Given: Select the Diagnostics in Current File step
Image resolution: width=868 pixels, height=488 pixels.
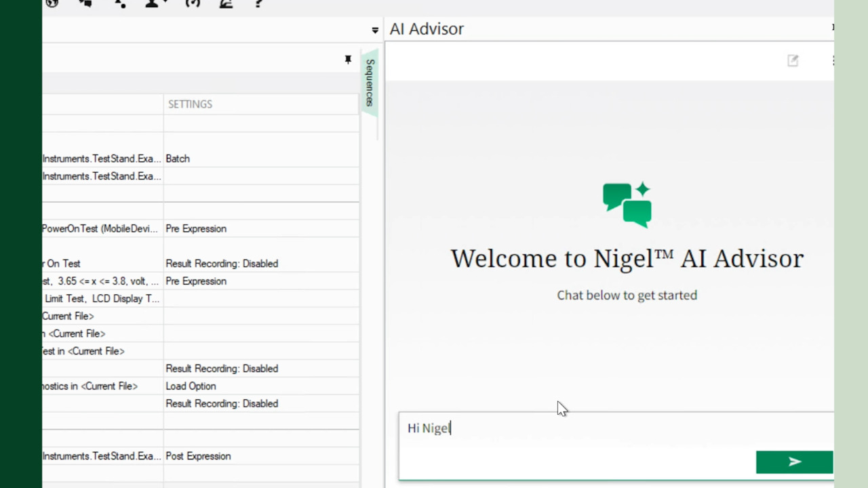Looking at the screenshot, I should click(88, 386).
